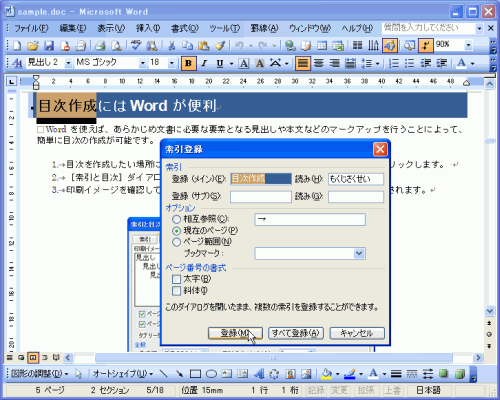Open a file with folder icon

click(x=33, y=45)
